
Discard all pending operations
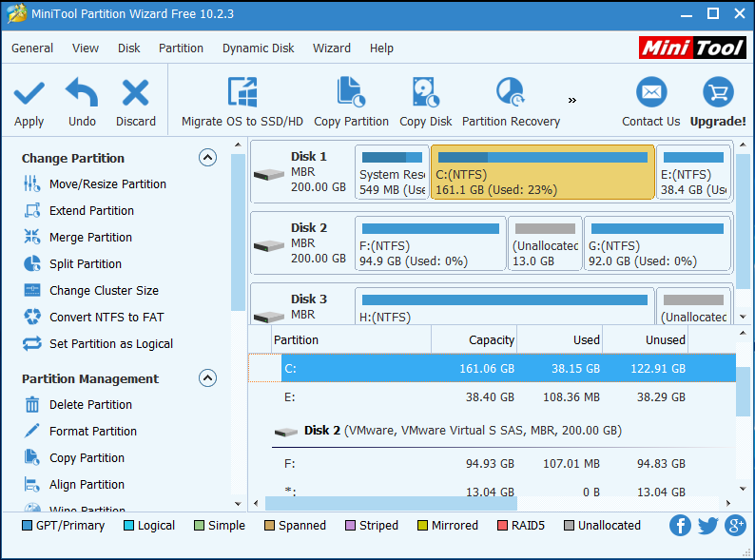point(136,103)
